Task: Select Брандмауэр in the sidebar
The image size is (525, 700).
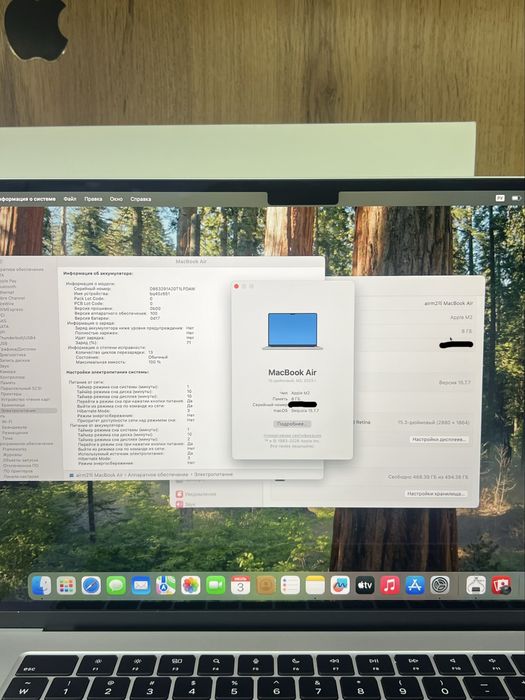Action: point(14,427)
